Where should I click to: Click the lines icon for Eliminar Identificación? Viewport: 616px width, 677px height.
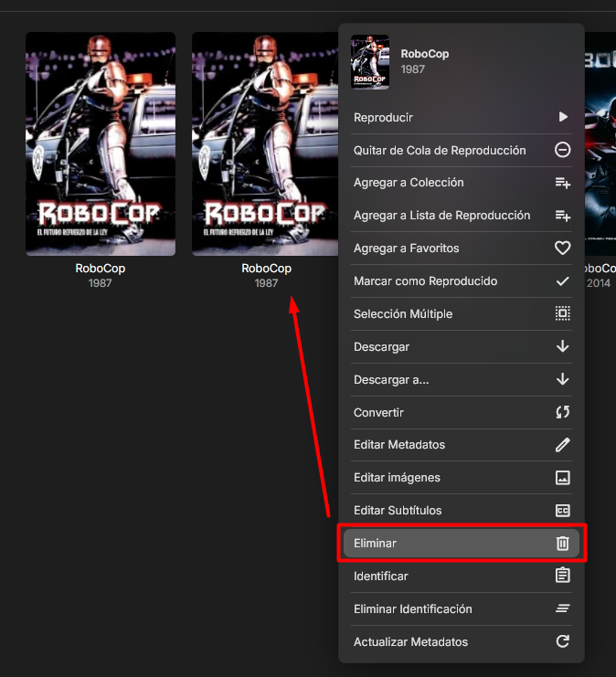[562, 608]
